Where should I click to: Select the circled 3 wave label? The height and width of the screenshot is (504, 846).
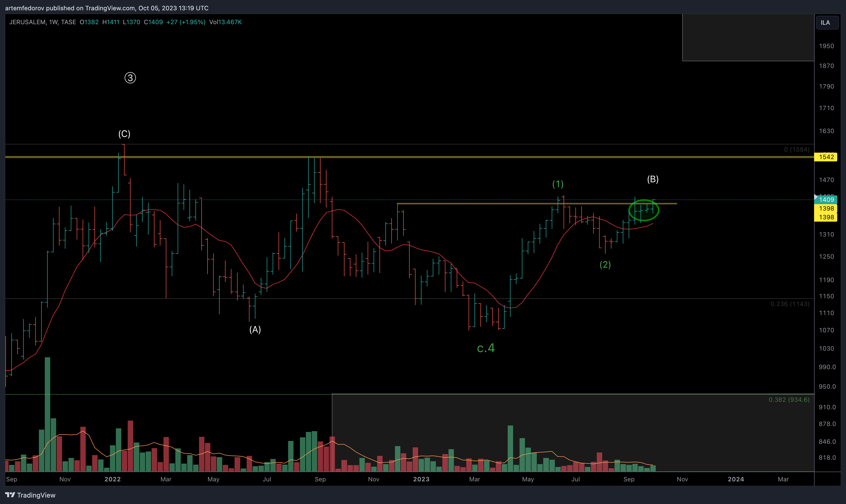[x=130, y=78]
